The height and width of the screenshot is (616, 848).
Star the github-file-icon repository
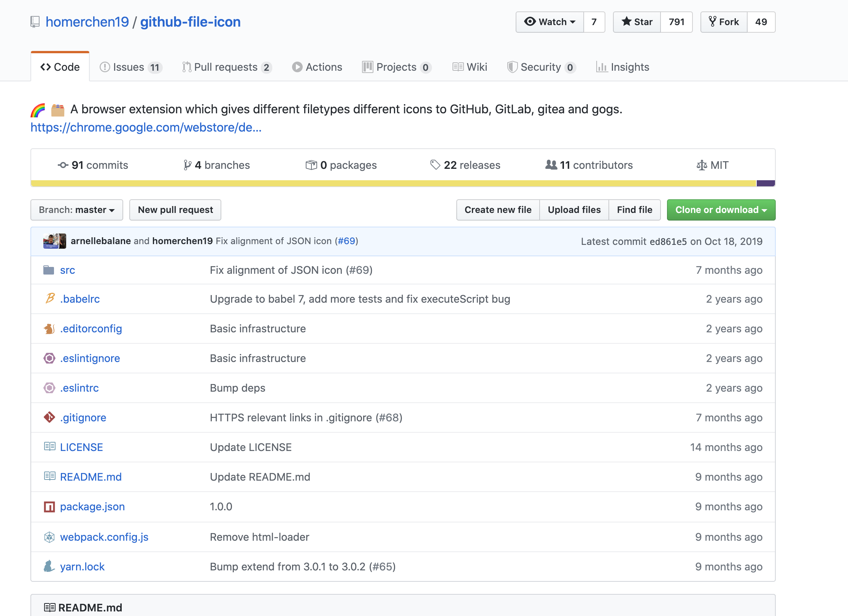click(x=637, y=22)
